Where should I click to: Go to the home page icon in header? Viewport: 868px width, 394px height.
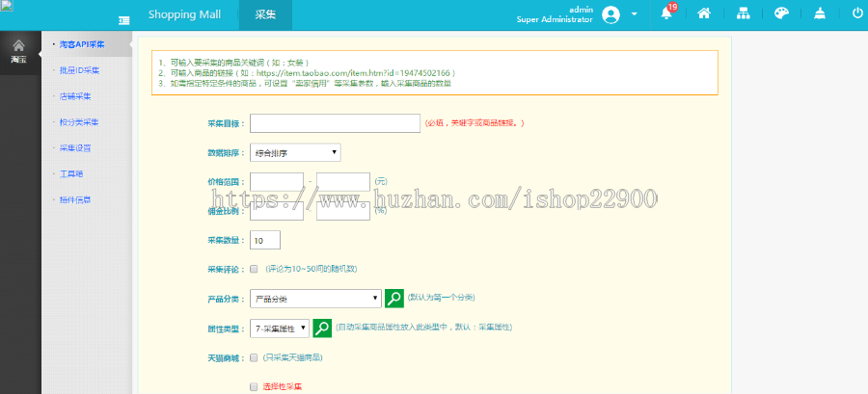(x=704, y=13)
